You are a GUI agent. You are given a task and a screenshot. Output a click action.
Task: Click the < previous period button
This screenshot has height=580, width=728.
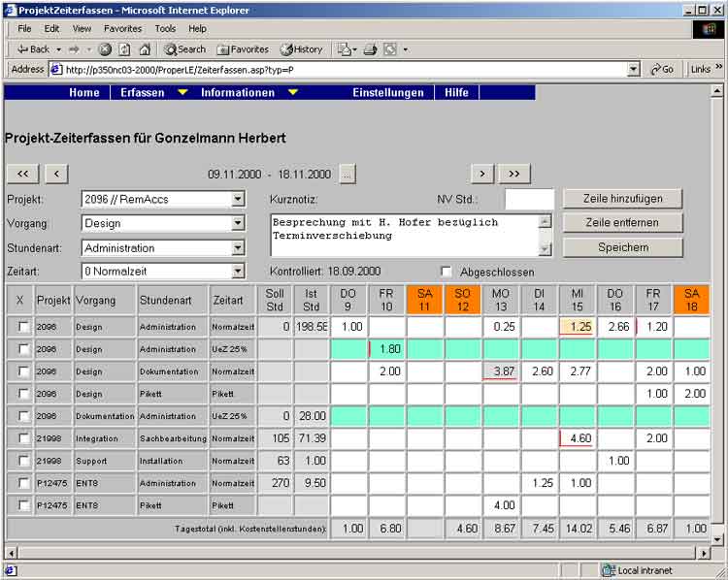click(56, 174)
